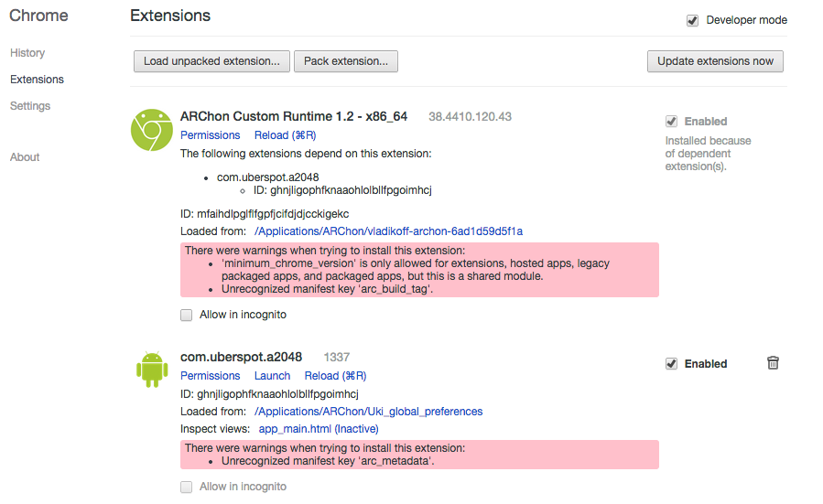Screen dimensions: 823x504
Task: Click Load unpacked extension button
Action: coord(211,61)
